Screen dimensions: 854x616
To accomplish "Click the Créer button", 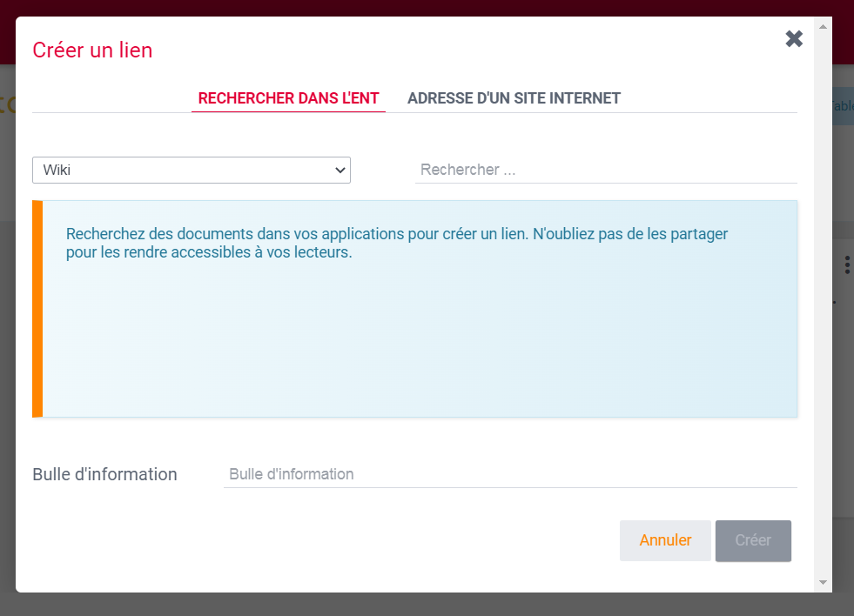I will pyautogui.click(x=753, y=540).
